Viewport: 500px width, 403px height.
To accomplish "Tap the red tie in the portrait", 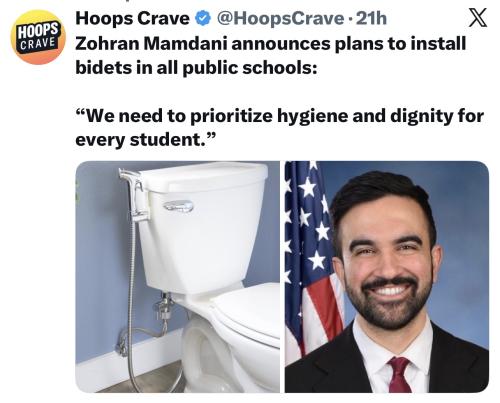I will coord(399,374).
